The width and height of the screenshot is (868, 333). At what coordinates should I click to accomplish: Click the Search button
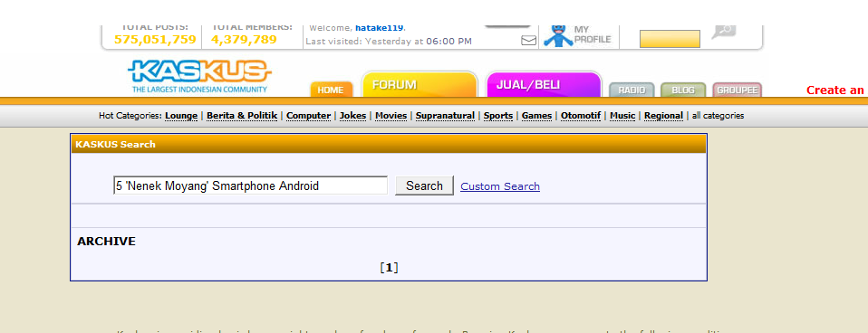pyautogui.click(x=424, y=186)
